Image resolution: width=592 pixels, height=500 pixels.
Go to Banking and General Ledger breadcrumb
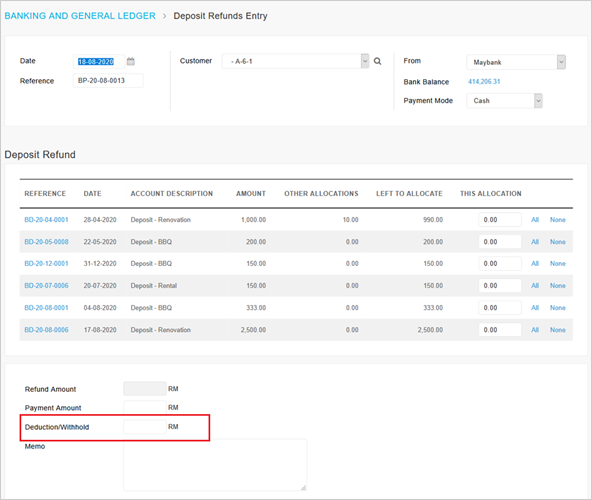tap(80, 16)
